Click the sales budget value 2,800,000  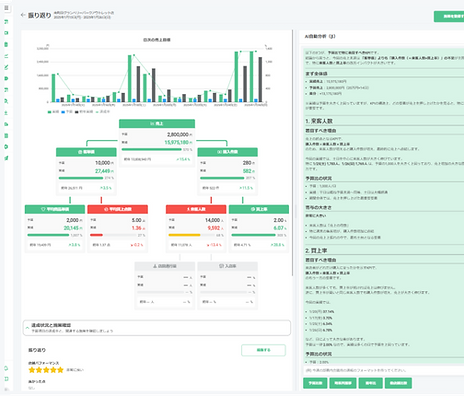pyautogui.click(x=178, y=134)
